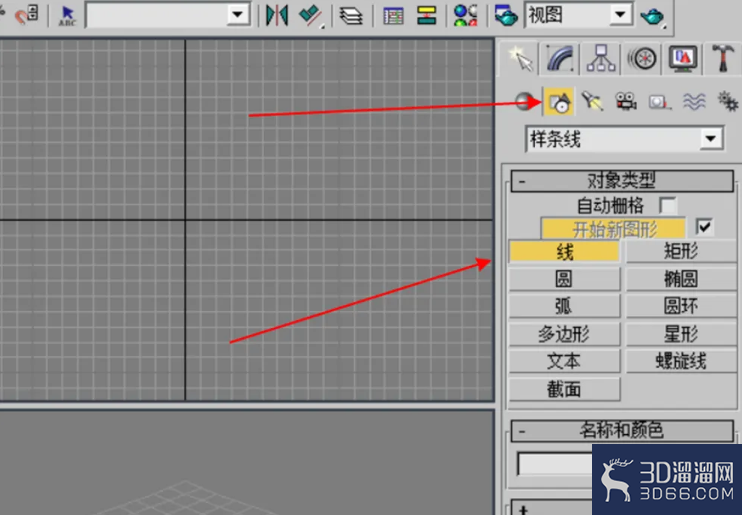Select the Shapes category icon
742x515 pixels.
click(x=559, y=101)
